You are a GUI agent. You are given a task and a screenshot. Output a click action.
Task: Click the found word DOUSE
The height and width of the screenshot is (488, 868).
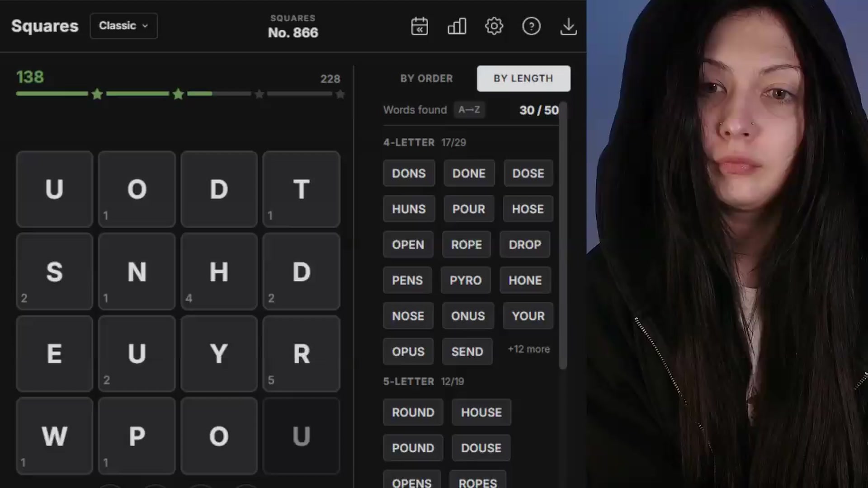pyautogui.click(x=481, y=448)
